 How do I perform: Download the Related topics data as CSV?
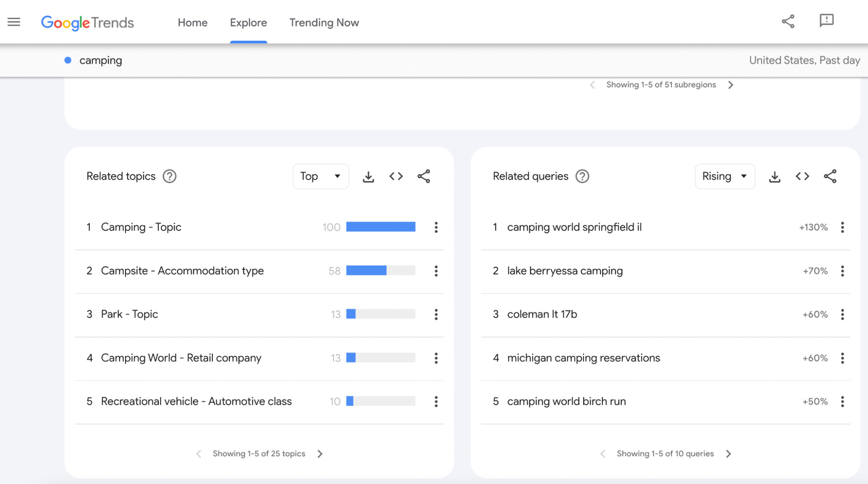pos(368,176)
